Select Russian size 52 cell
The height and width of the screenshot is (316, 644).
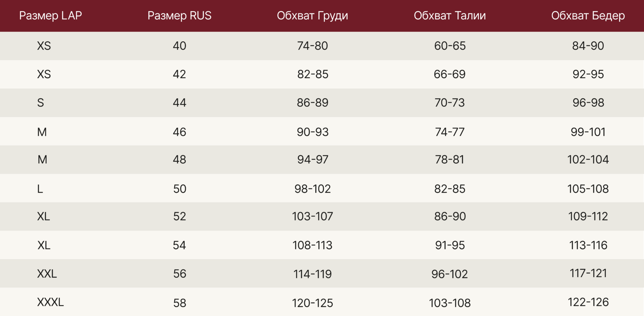(179, 216)
